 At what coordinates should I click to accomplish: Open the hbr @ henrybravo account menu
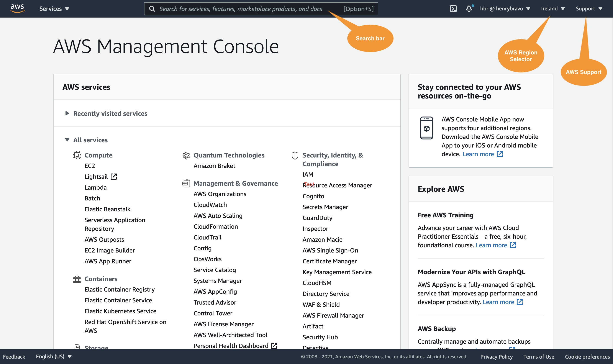click(x=505, y=9)
